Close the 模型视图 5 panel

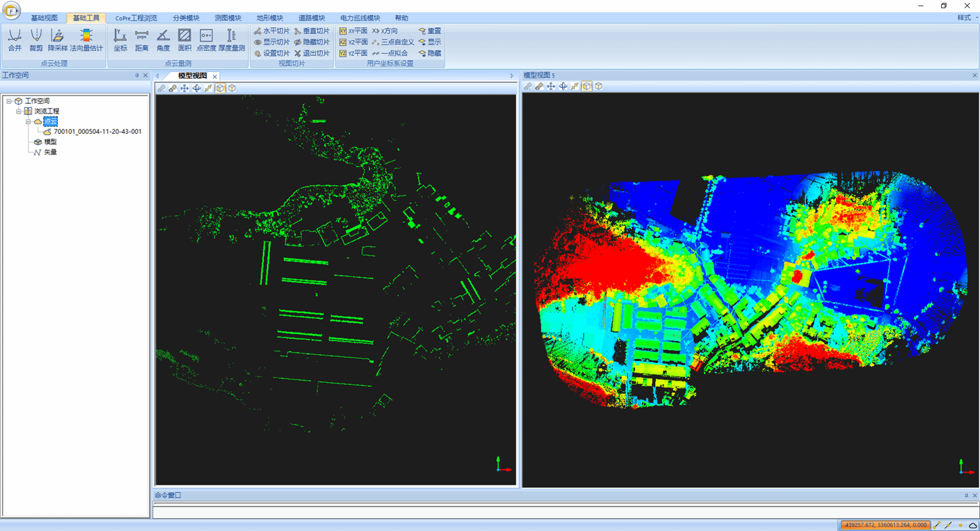(x=974, y=75)
